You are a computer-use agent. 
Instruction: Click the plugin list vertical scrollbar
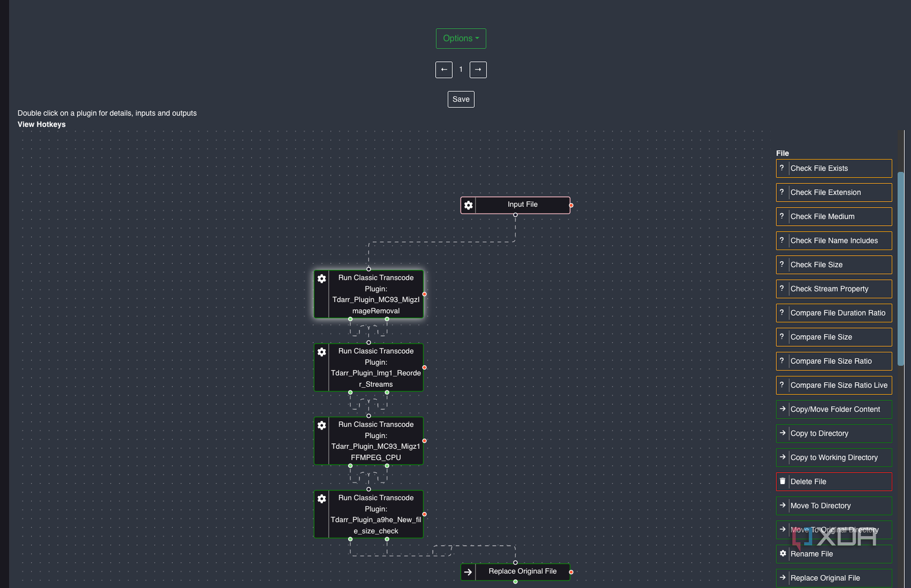click(901, 269)
